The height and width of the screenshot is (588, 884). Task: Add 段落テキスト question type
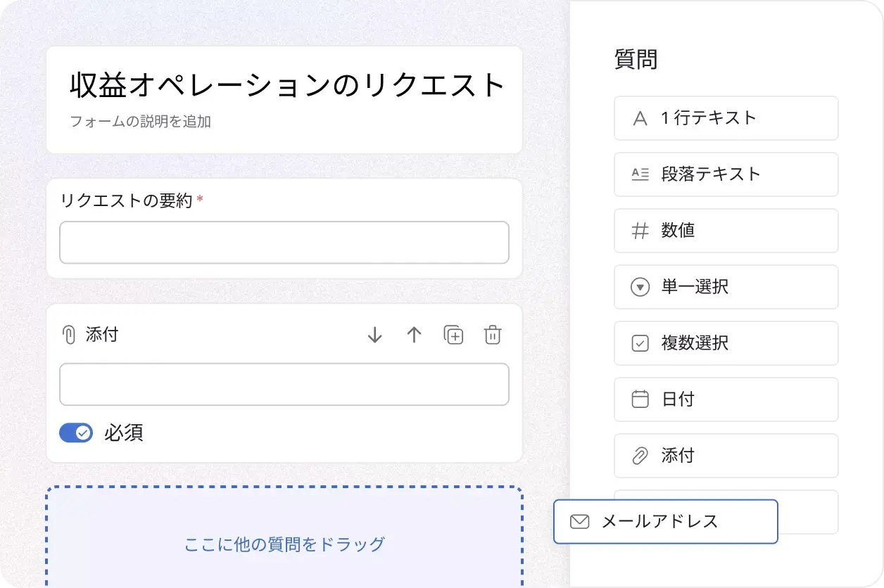[726, 174]
